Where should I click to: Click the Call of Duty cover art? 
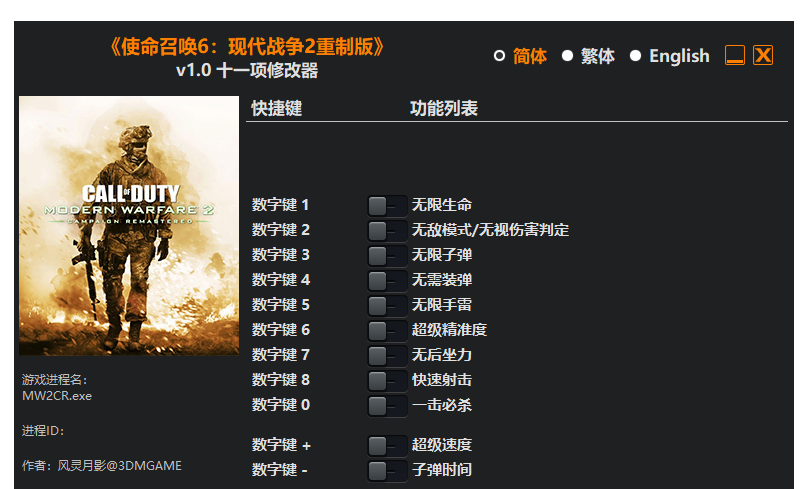point(129,225)
